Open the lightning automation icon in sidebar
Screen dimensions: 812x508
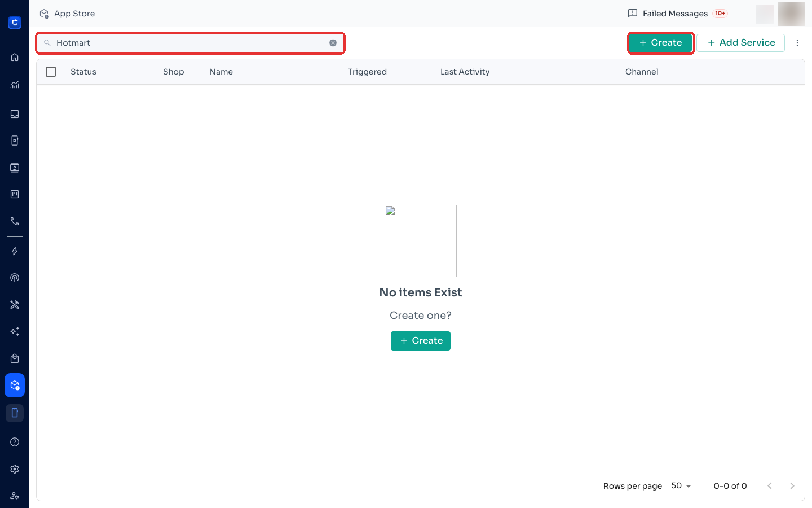[15, 251]
